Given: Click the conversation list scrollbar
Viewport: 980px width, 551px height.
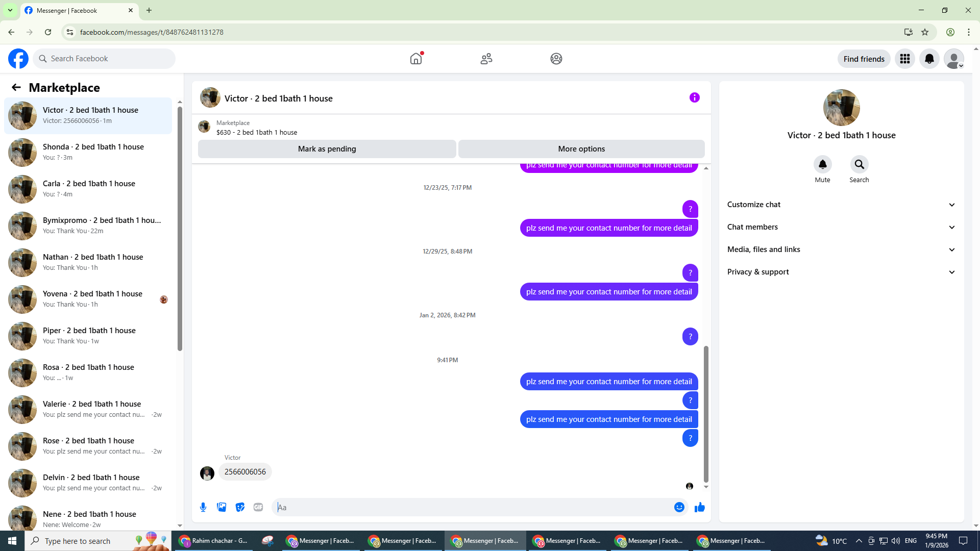Looking at the screenshot, I should pos(180,230).
